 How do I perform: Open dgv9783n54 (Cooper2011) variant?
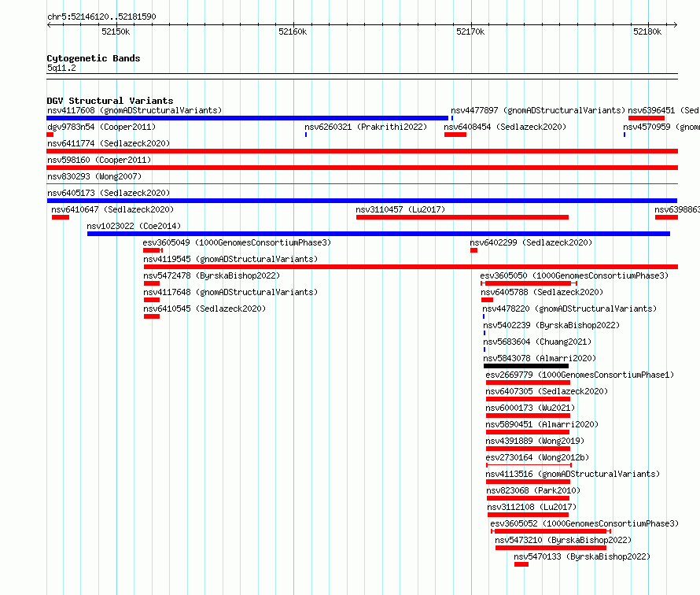click(x=101, y=127)
